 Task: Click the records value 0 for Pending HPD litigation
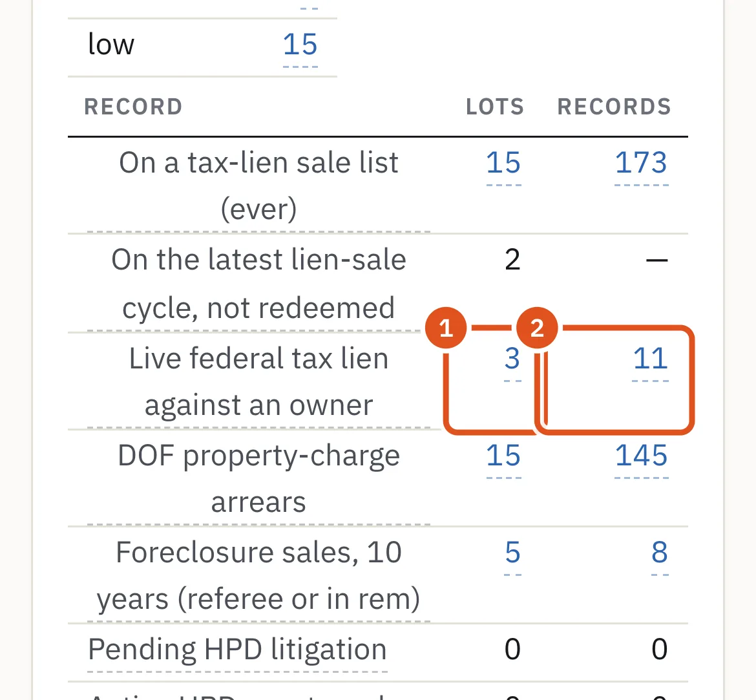click(x=660, y=650)
